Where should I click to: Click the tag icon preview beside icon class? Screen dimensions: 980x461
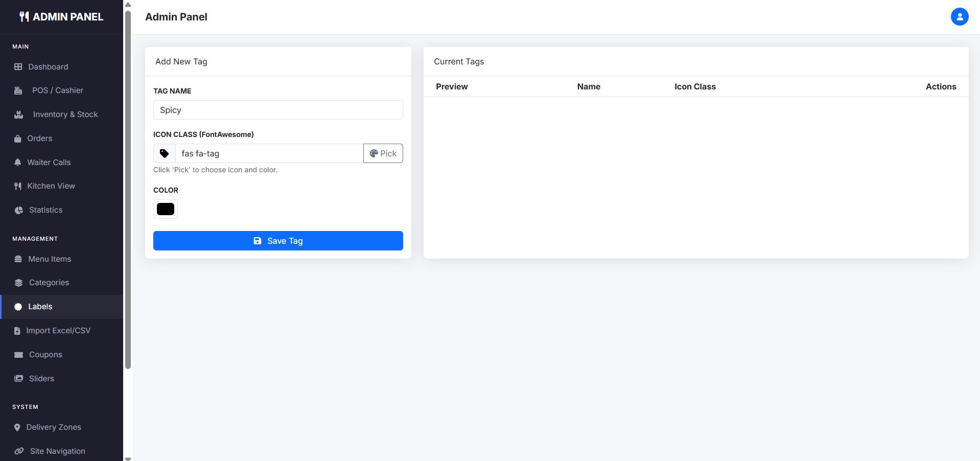coord(165,153)
